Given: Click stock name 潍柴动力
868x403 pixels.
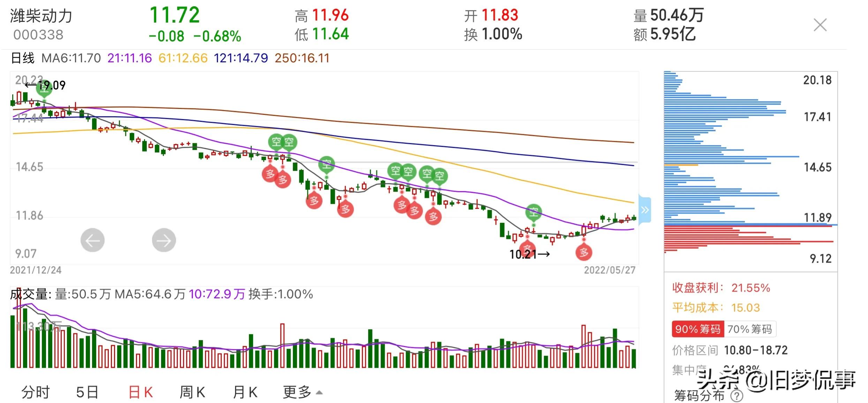Looking at the screenshot, I should 41,16.
